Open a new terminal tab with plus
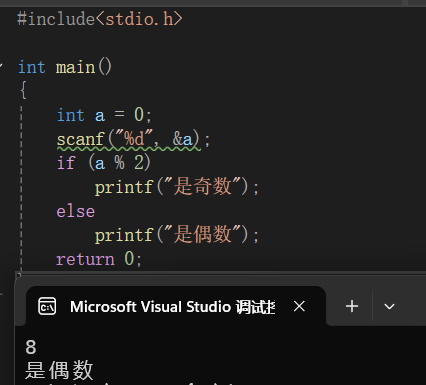Screen dimensions: 426x385 point(352,306)
